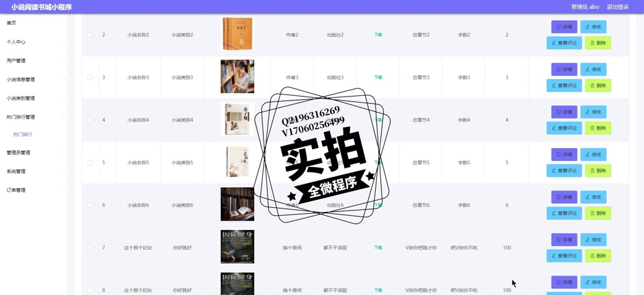Image resolution: width=644 pixels, height=295 pixels.
Task: Click the book cover thumbnail in row 3
Action: point(237,76)
